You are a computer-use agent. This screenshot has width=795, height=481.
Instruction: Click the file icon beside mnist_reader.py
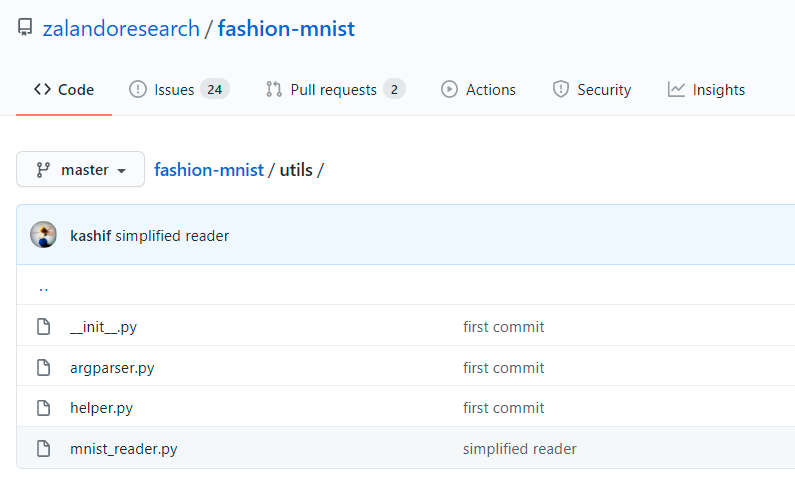coord(43,449)
